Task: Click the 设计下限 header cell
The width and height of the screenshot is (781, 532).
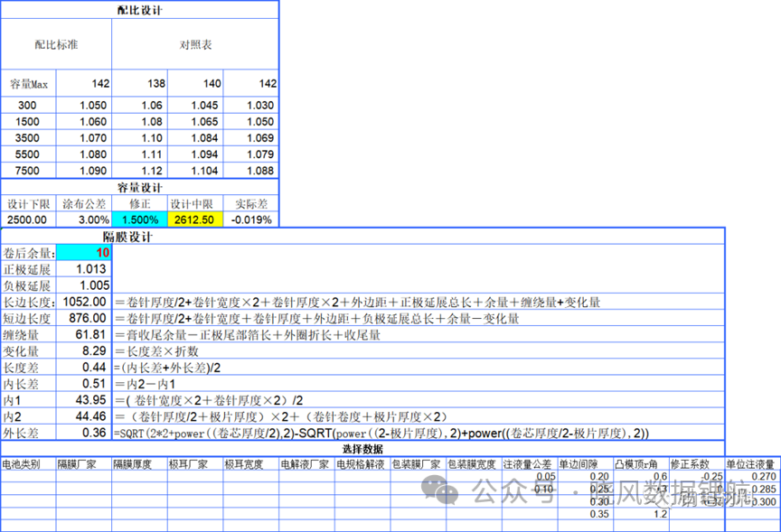Action: (29, 204)
